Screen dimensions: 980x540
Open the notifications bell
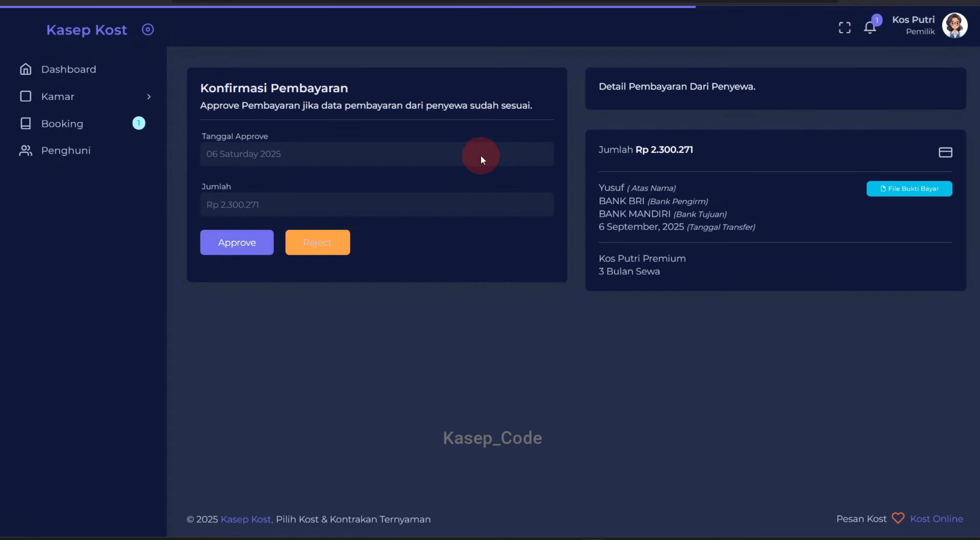[x=870, y=28]
